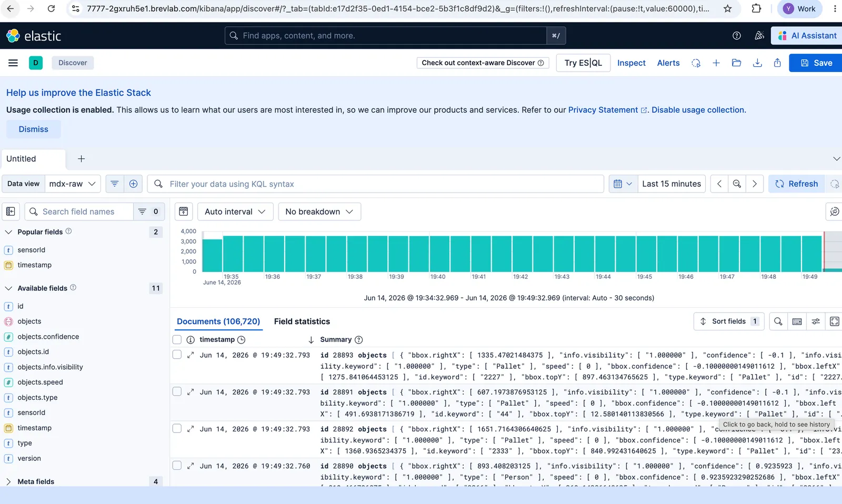Open the Kibana main navigation menu

pos(13,63)
